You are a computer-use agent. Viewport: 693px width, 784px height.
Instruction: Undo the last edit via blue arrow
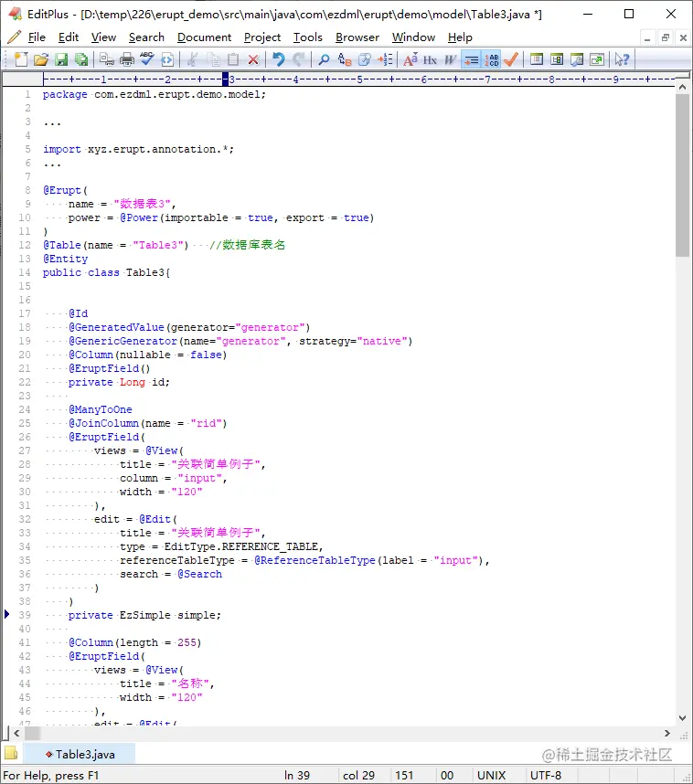click(278, 59)
